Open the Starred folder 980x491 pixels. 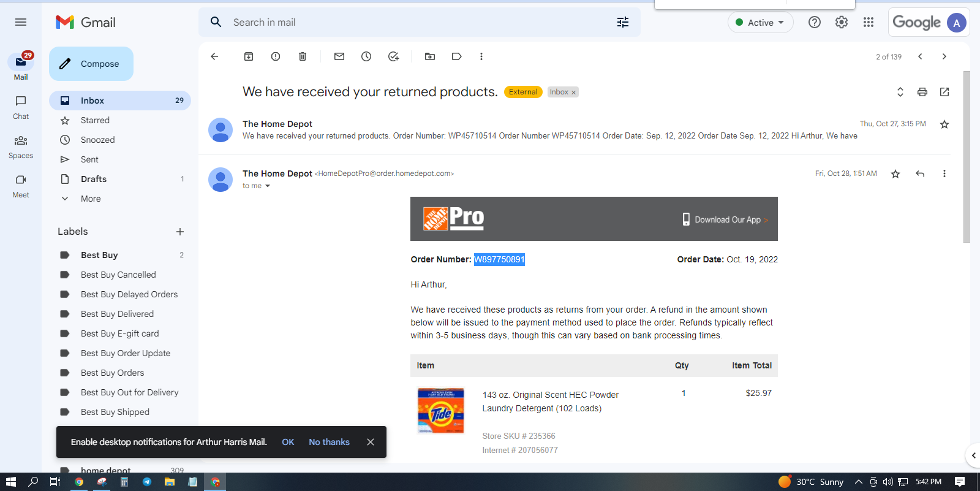click(95, 120)
